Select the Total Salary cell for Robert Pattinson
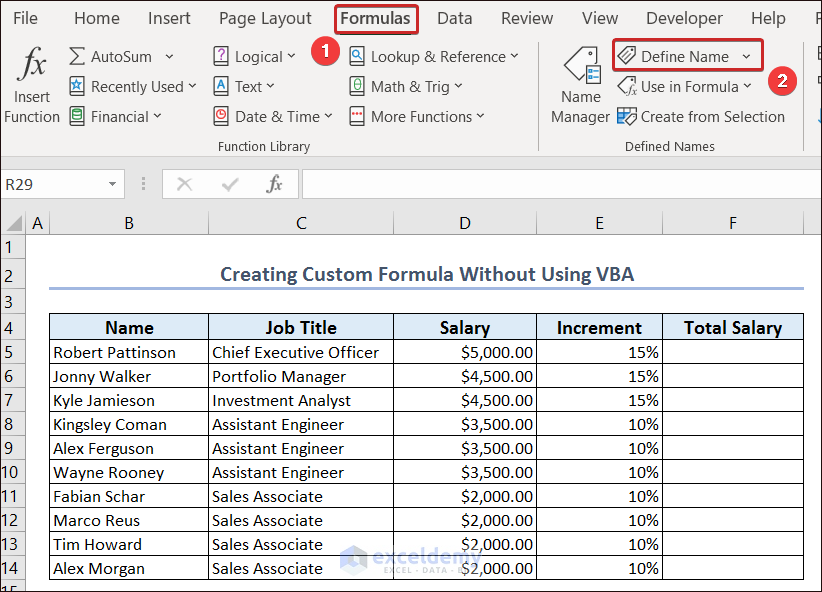 click(732, 352)
